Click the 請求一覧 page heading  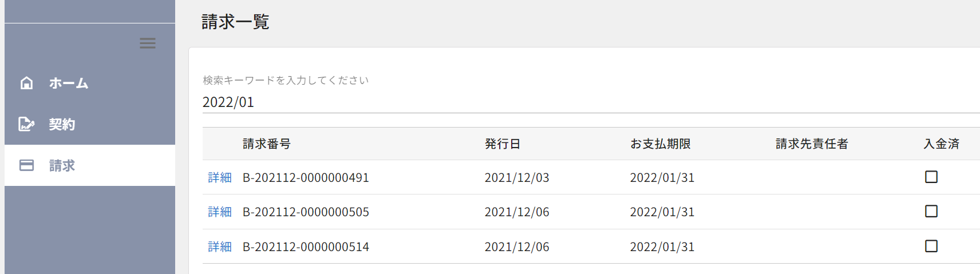click(x=235, y=22)
